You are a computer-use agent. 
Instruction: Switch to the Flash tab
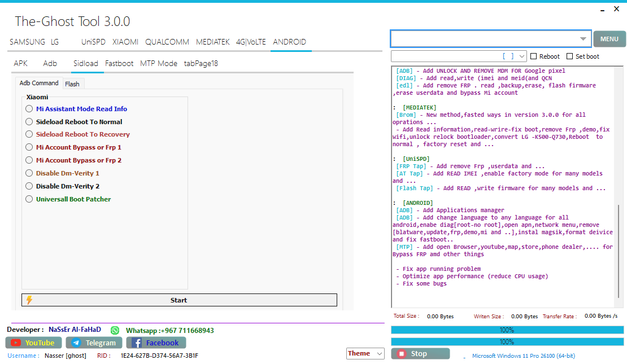(72, 84)
